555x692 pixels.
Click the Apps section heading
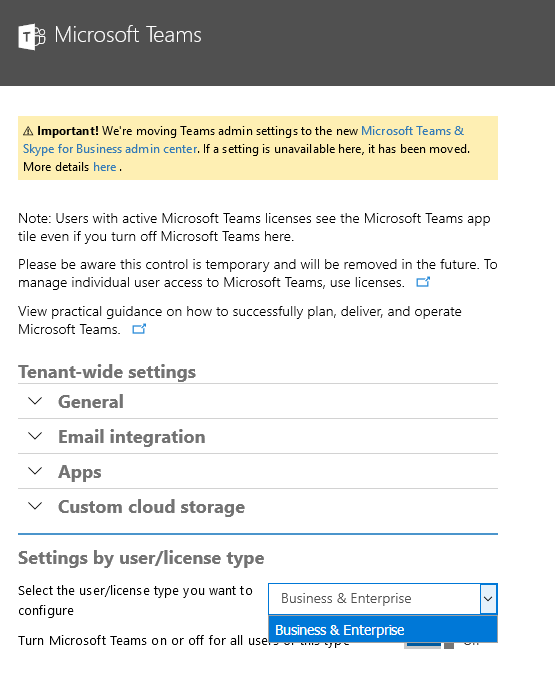pyautogui.click(x=80, y=472)
